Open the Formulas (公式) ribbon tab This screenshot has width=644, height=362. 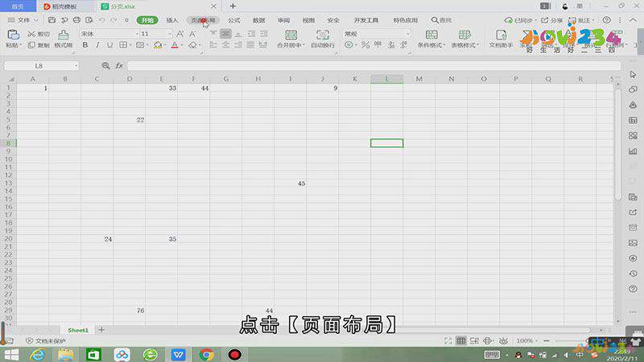point(233,20)
